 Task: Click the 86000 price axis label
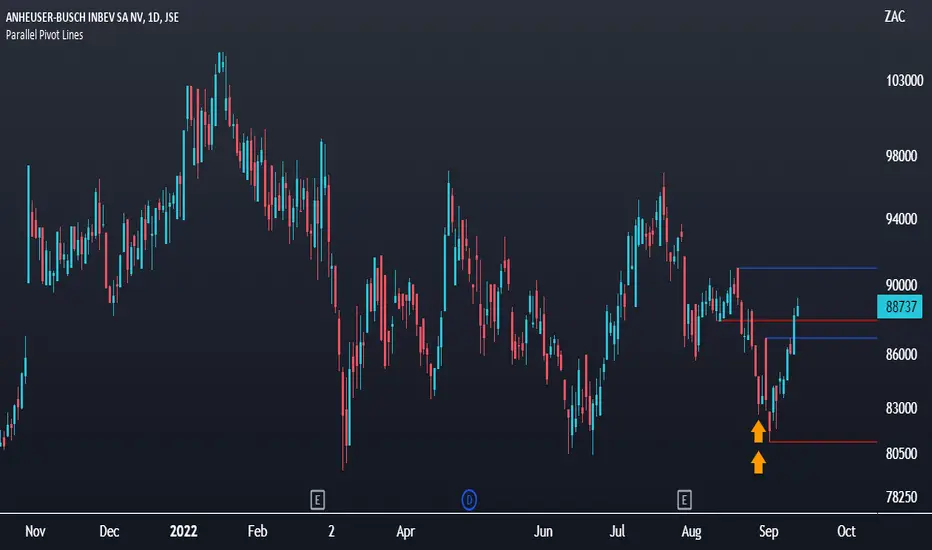coord(901,354)
